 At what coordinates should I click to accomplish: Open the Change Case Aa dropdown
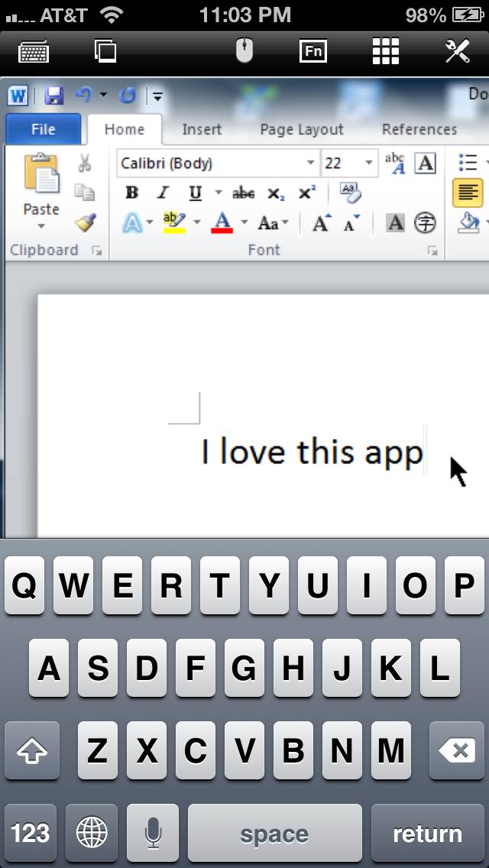pos(273,223)
